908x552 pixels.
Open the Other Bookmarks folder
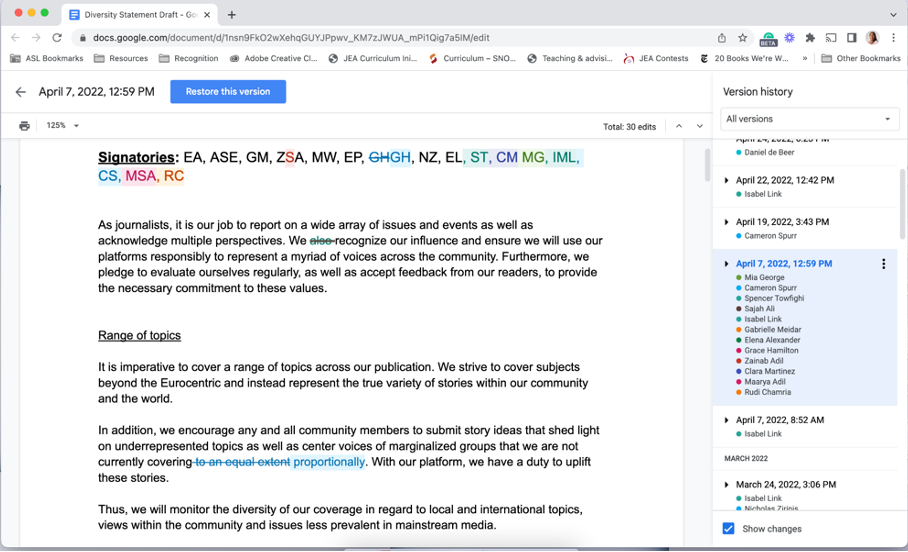(x=861, y=59)
